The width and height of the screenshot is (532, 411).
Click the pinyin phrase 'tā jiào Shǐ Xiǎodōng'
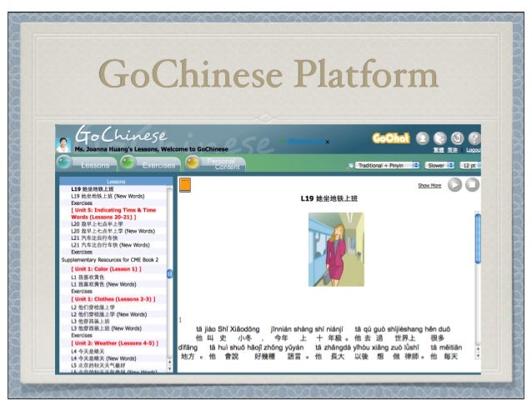(228, 329)
